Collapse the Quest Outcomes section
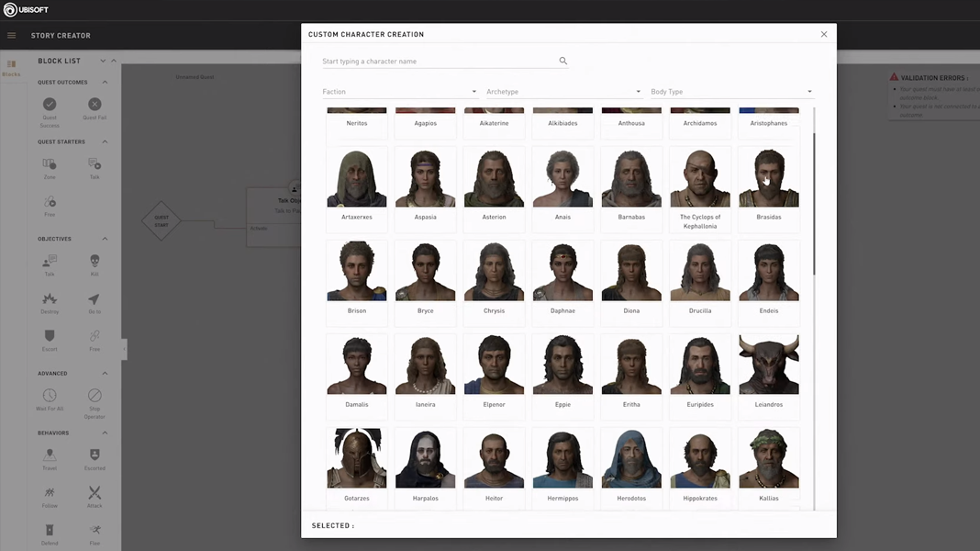Viewport: 980px width, 551px height. [x=105, y=83]
